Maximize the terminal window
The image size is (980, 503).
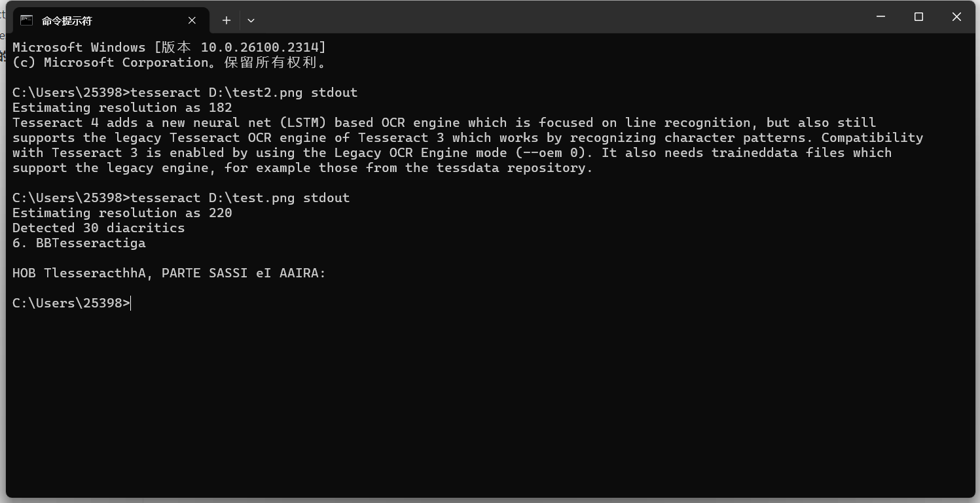(x=918, y=17)
